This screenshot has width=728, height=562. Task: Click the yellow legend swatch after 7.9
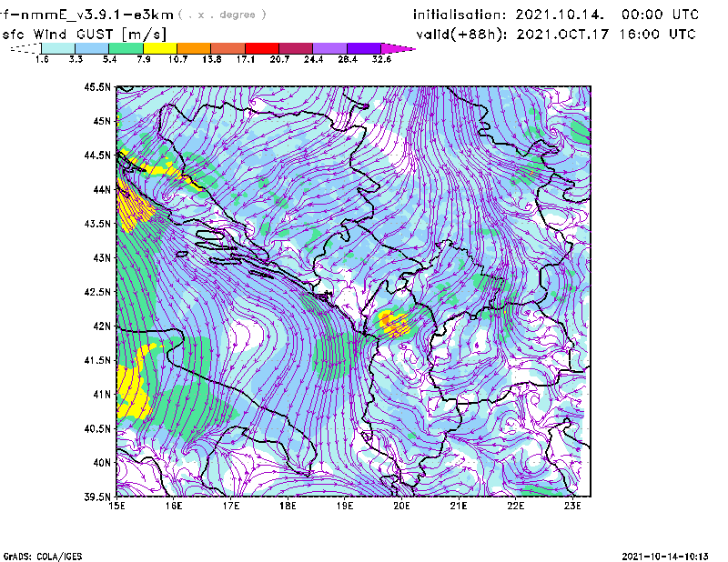(x=160, y=48)
